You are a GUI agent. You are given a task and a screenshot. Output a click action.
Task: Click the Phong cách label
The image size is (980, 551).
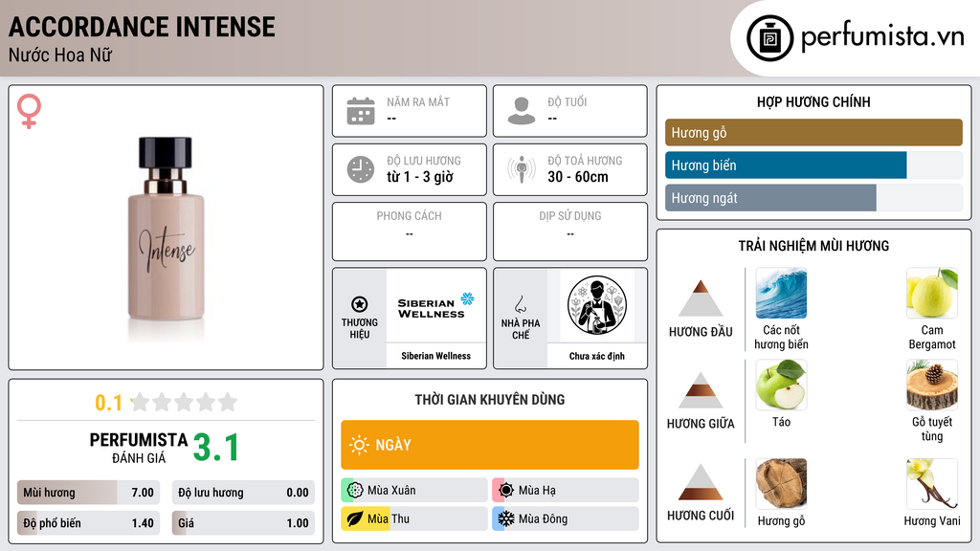pos(409,215)
